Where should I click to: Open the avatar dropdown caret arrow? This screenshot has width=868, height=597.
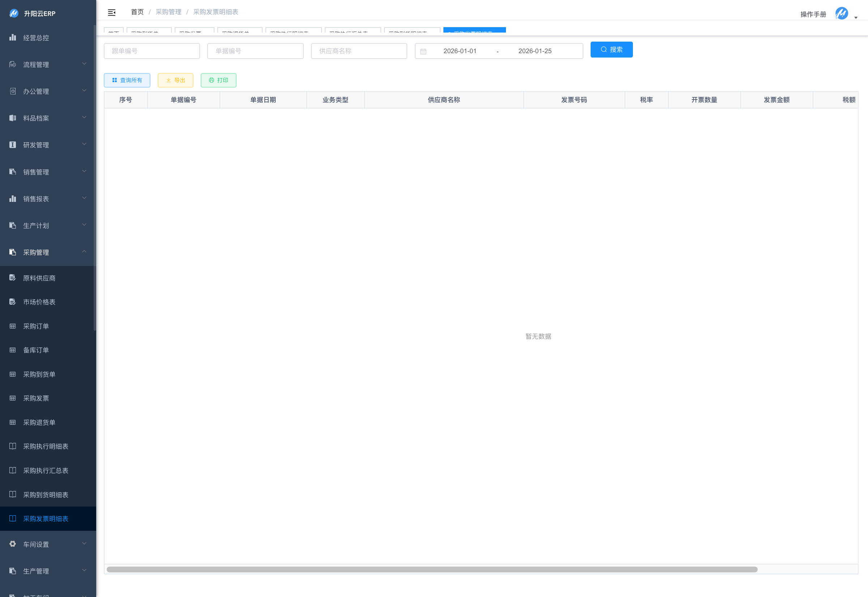coord(856,18)
